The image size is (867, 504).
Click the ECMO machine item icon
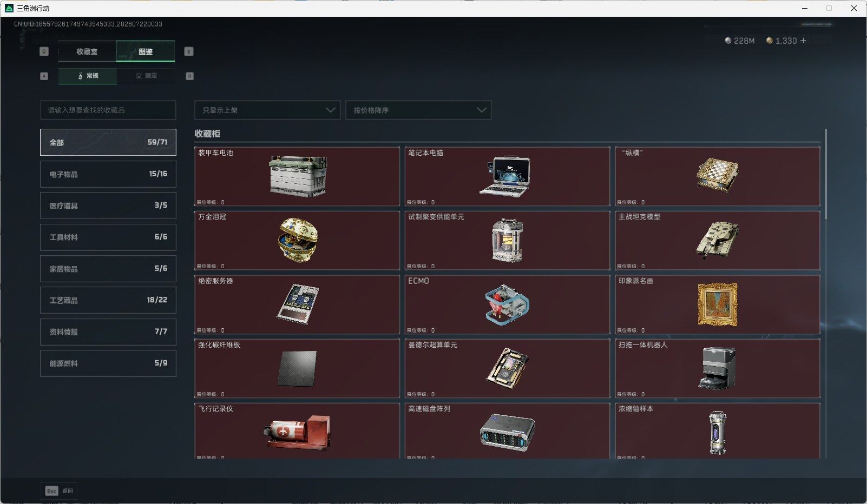pos(507,305)
